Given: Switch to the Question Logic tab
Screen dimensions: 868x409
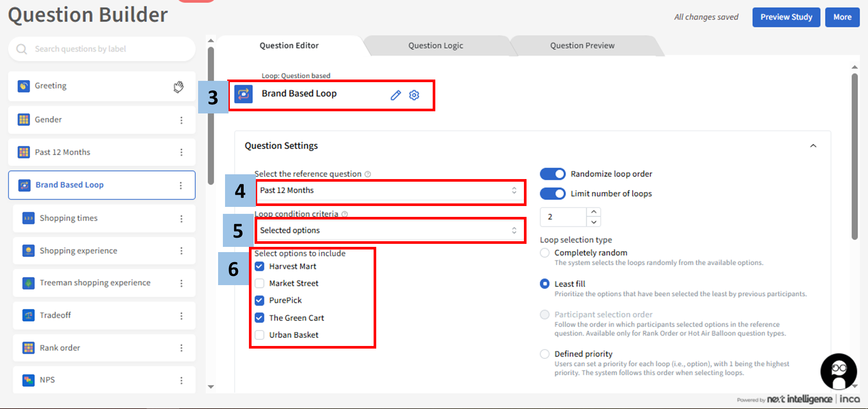Looking at the screenshot, I should tap(435, 46).
